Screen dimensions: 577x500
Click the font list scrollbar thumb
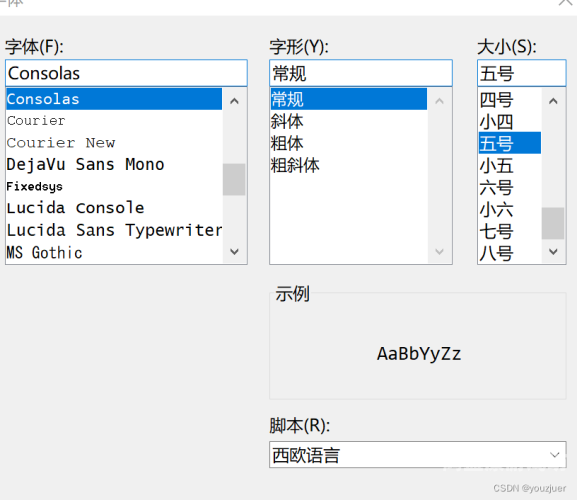tap(234, 180)
